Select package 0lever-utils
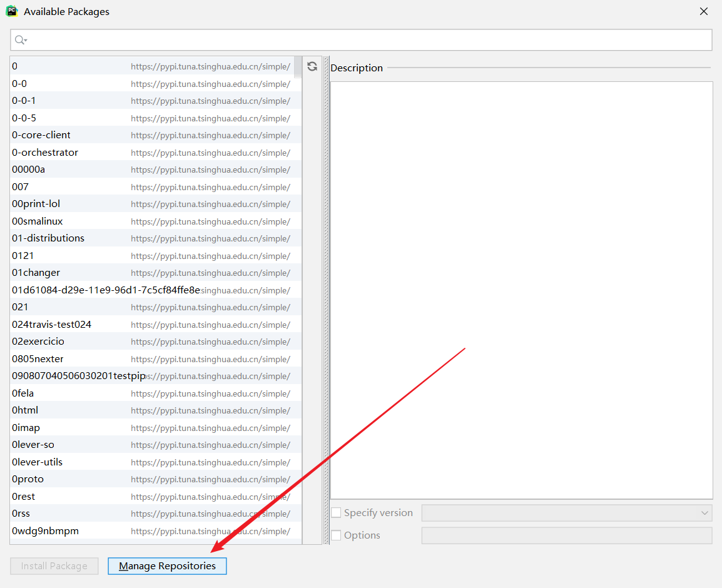This screenshot has width=722, height=588. click(x=156, y=462)
